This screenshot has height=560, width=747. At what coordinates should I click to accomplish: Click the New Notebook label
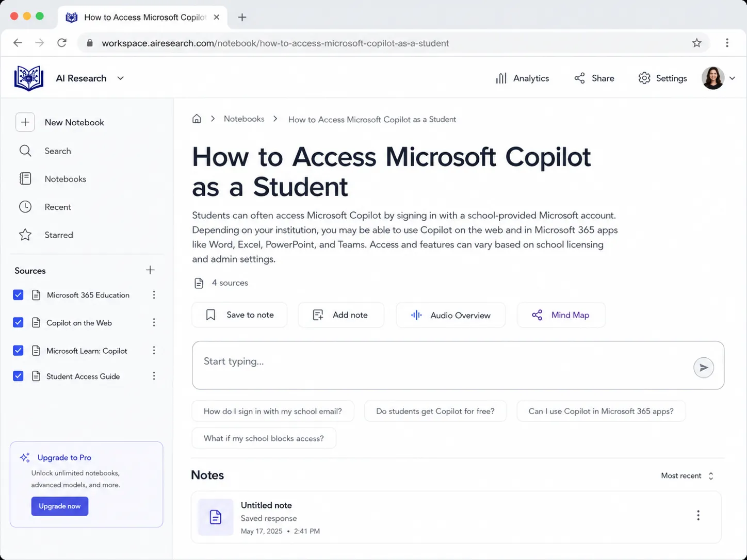(74, 122)
